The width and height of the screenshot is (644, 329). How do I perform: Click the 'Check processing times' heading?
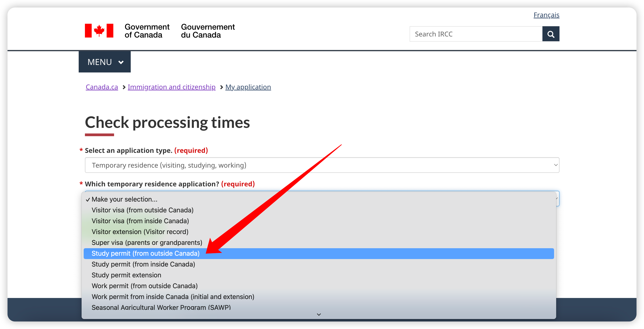[167, 122]
